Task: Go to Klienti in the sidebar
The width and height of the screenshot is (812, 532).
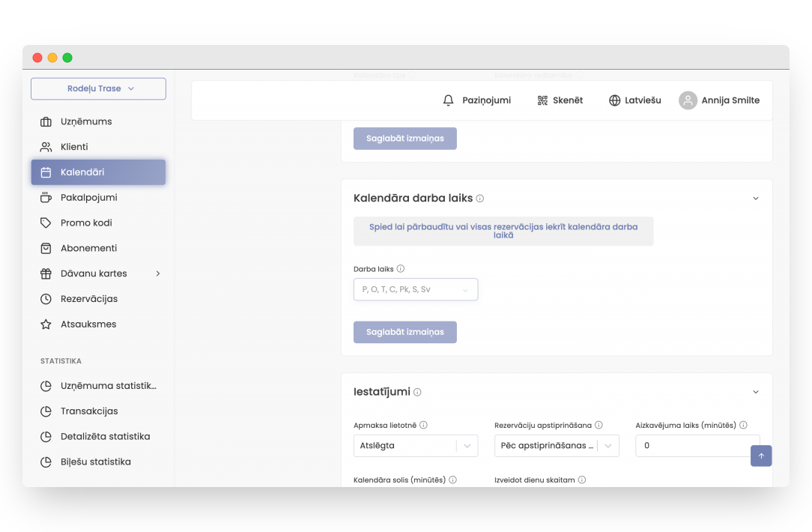Action: coord(74,147)
